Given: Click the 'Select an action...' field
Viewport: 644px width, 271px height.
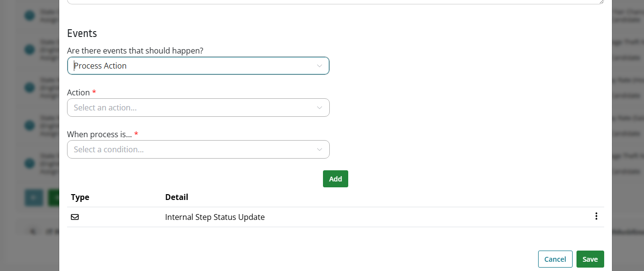Looking at the screenshot, I should [x=198, y=108].
